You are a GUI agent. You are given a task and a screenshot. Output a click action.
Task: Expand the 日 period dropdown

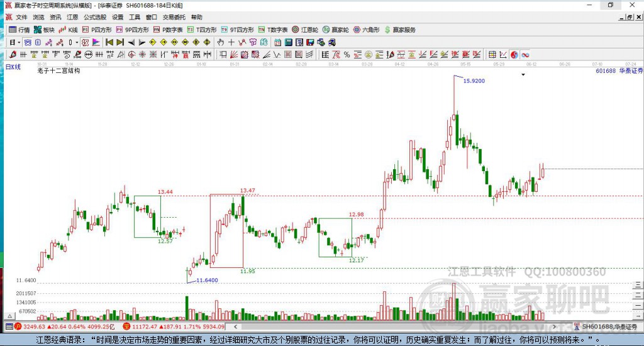click(x=19, y=42)
